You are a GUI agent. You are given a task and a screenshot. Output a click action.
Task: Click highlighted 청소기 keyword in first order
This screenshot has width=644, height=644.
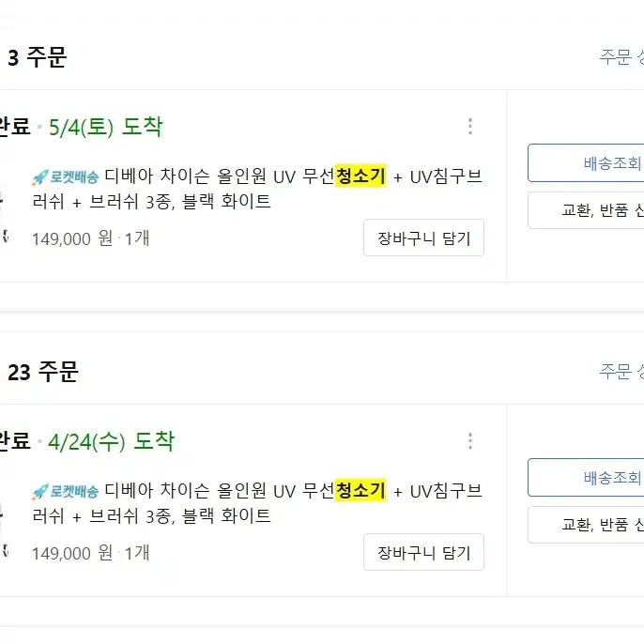pos(360,176)
